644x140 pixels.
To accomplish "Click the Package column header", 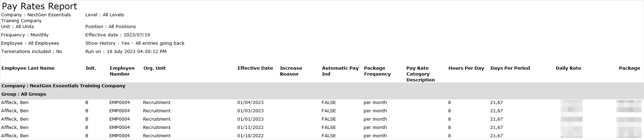I will pos(629,68).
